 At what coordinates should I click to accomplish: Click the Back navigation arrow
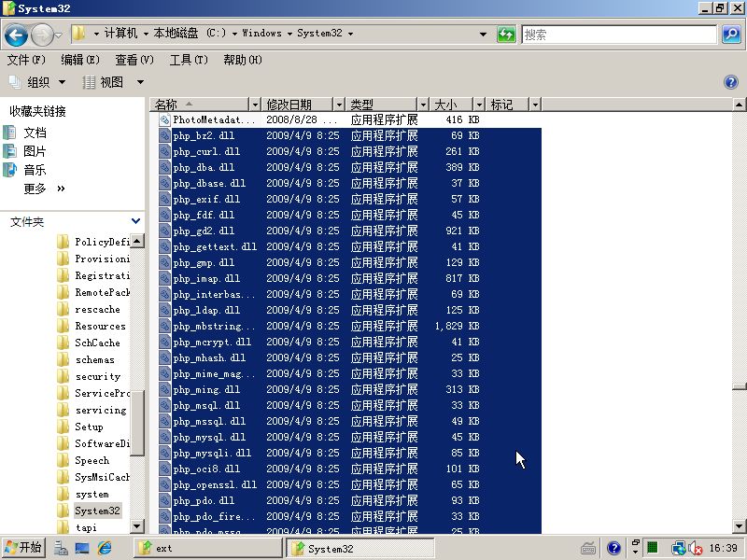16,35
